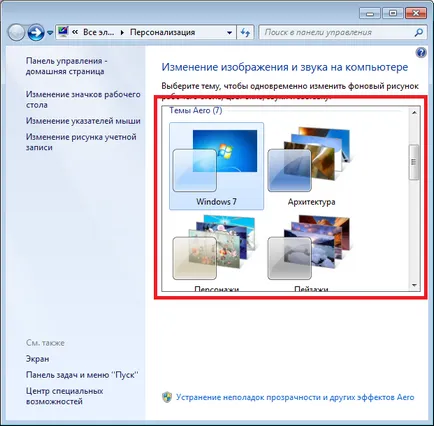Click the Back navigation arrow button
The height and width of the screenshot is (426, 434).
(16, 33)
